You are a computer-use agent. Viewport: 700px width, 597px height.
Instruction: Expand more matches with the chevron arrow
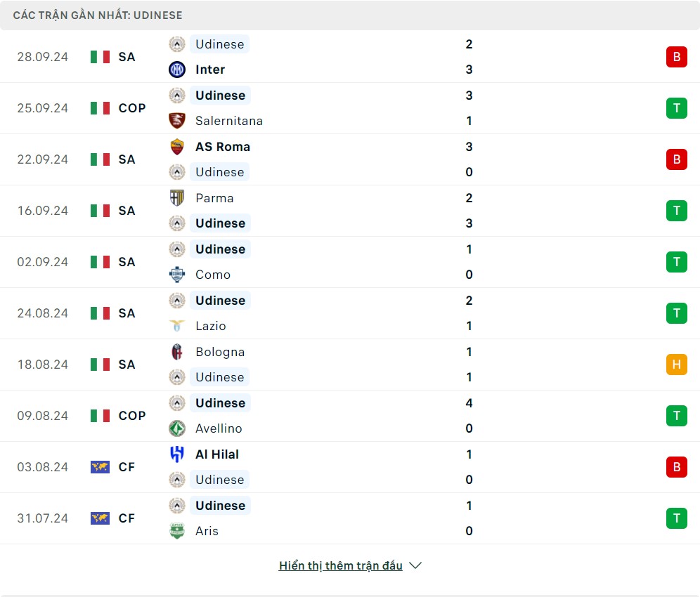[415, 565]
